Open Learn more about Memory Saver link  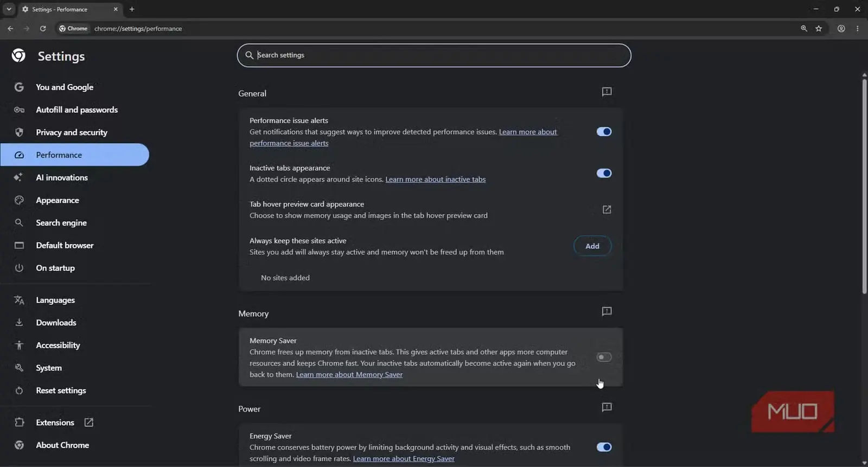coord(349,375)
